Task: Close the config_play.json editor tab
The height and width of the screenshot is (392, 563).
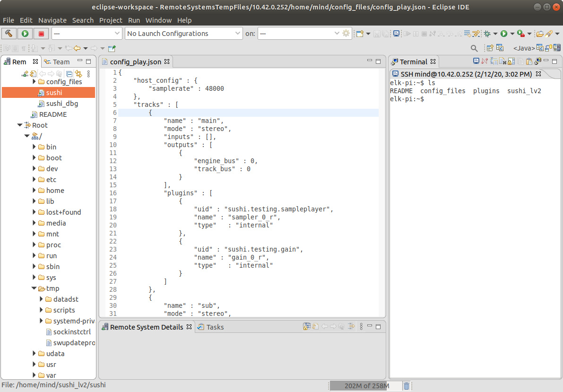Action: pyautogui.click(x=166, y=62)
